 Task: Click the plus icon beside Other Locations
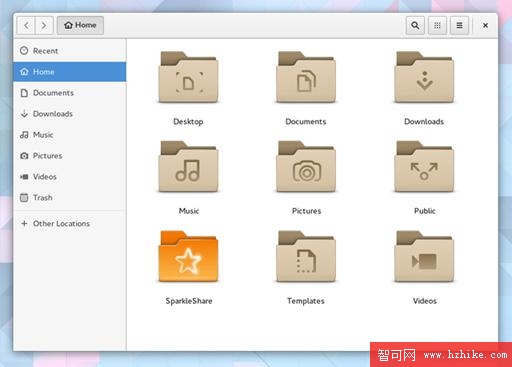point(24,223)
